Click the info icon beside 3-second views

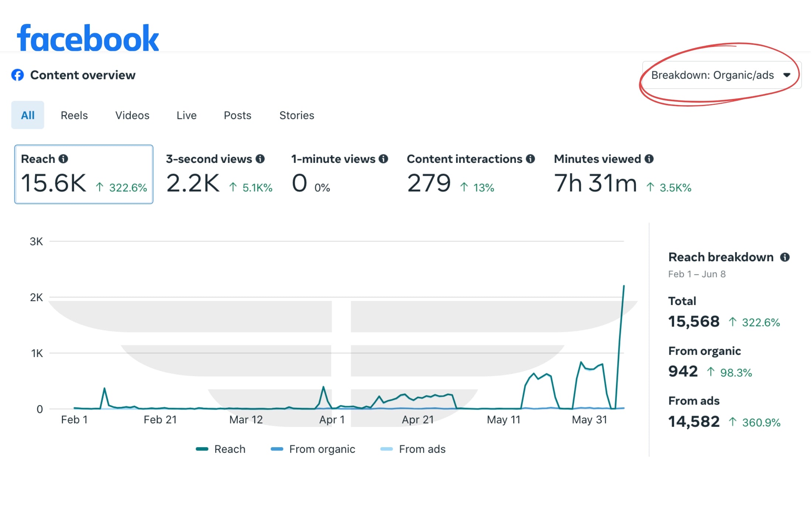(x=260, y=159)
